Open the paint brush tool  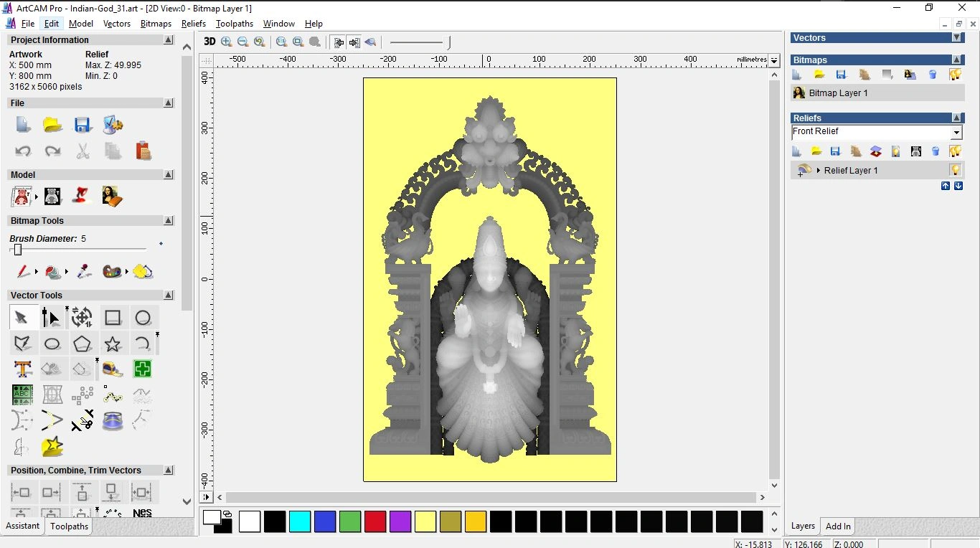[x=22, y=272]
